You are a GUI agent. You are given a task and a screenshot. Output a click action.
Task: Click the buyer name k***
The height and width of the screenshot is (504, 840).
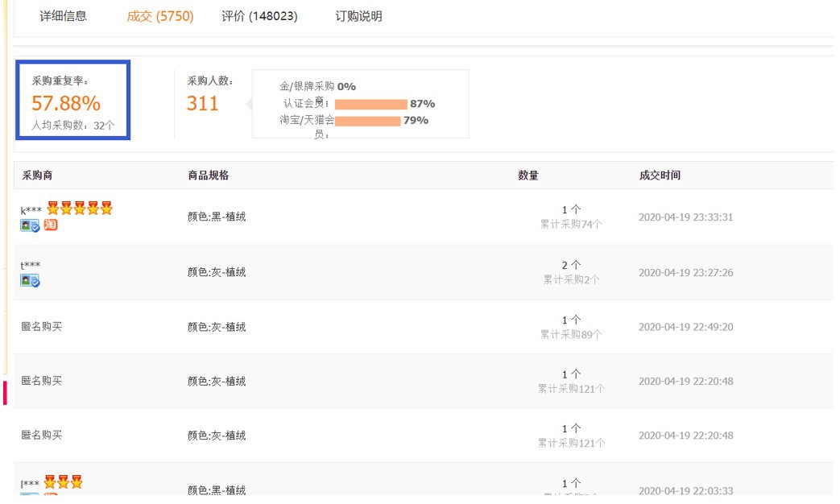click(x=31, y=211)
